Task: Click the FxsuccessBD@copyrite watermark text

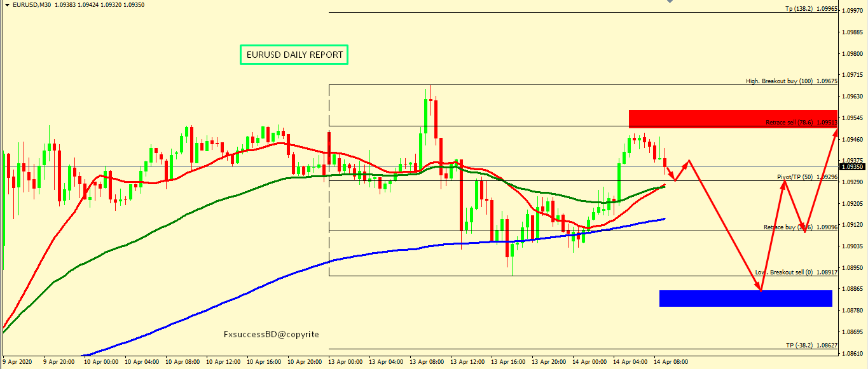Action: point(272,334)
